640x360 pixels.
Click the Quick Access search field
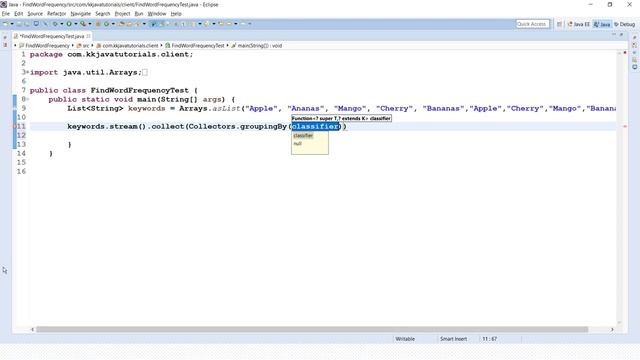pos(532,24)
